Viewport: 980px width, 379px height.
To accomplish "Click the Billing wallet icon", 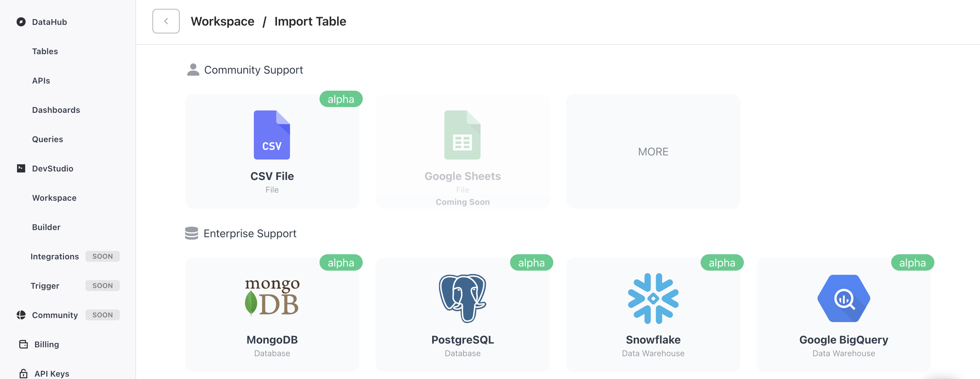I will [x=23, y=344].
